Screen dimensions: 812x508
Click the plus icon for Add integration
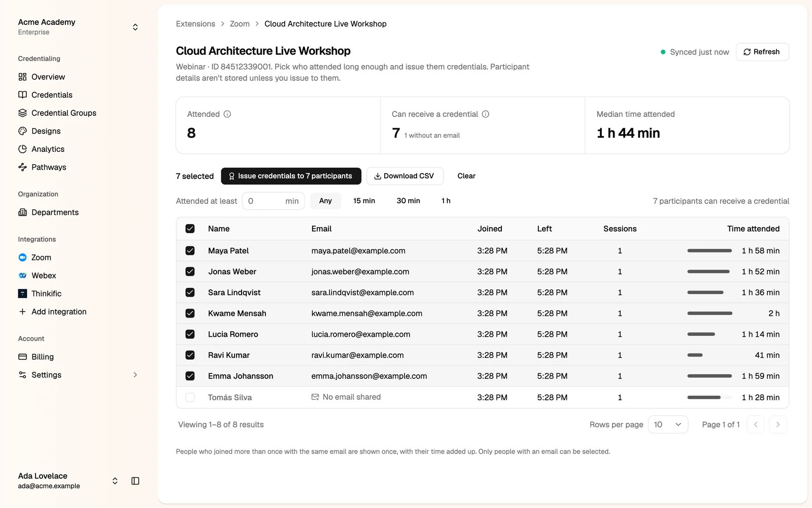(x=22, y=311)
